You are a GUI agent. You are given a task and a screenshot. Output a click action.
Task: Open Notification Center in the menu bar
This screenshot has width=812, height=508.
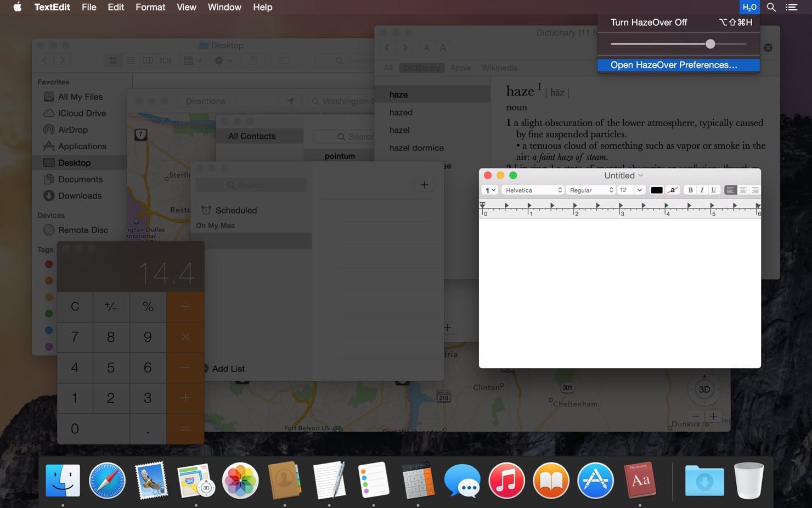click(791, 7)
